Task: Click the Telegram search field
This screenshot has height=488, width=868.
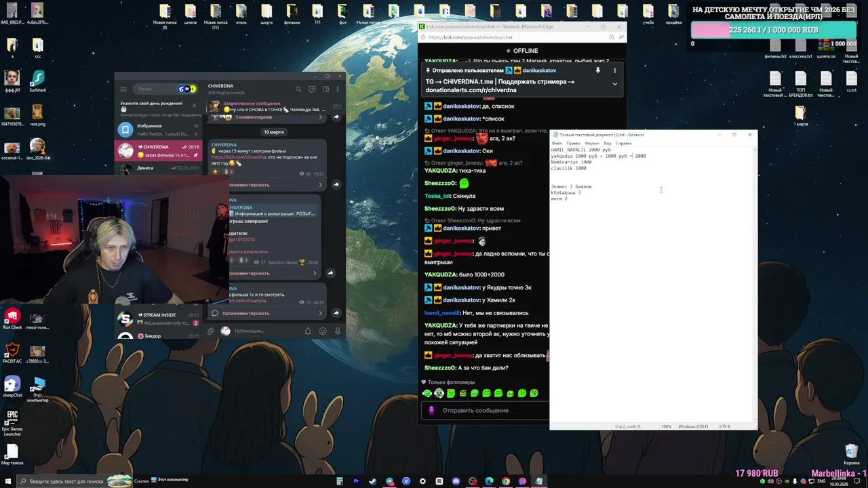Action: (166, 89)
